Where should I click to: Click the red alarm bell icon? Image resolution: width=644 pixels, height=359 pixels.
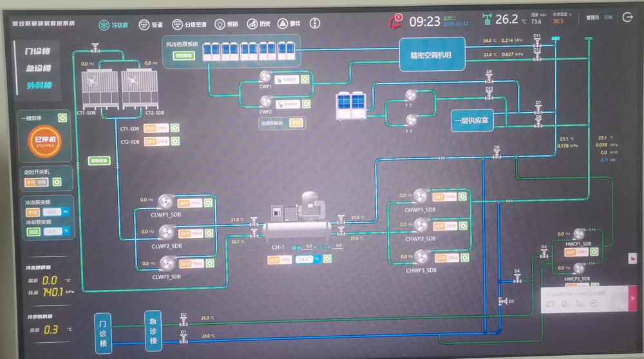[x=395, y=21]
